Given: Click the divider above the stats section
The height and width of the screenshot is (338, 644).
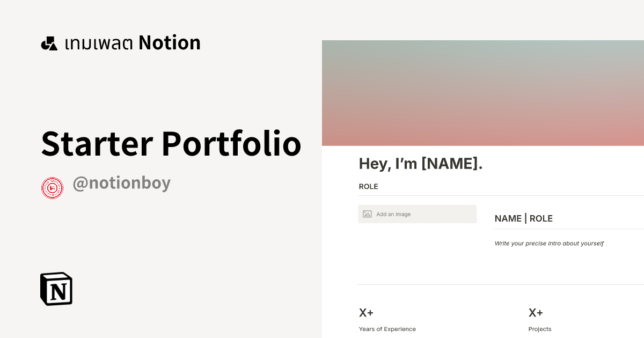Looking at the screenshot, I should pyautogui.click(x=499, y=283).
